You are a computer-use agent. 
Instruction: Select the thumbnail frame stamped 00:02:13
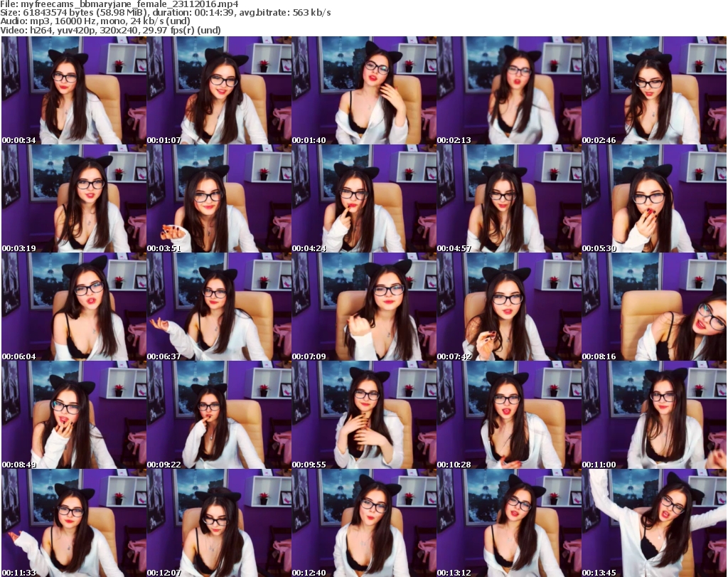(x=509, y=90)
